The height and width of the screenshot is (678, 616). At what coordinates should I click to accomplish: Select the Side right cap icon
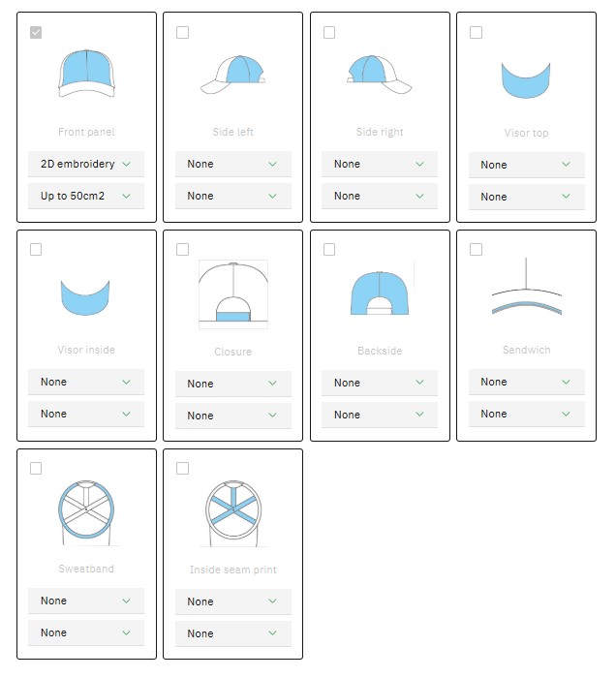(x=380, y=75)
